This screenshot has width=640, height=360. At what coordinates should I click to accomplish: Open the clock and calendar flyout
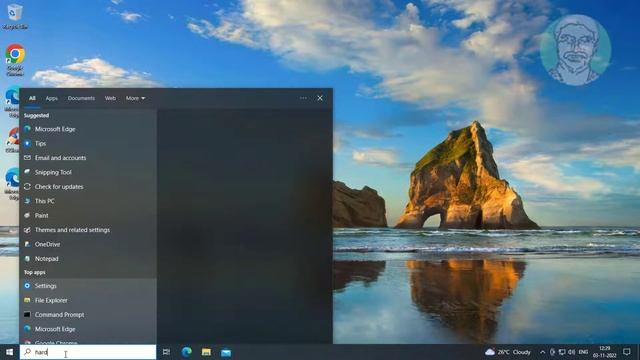[604, 352]
